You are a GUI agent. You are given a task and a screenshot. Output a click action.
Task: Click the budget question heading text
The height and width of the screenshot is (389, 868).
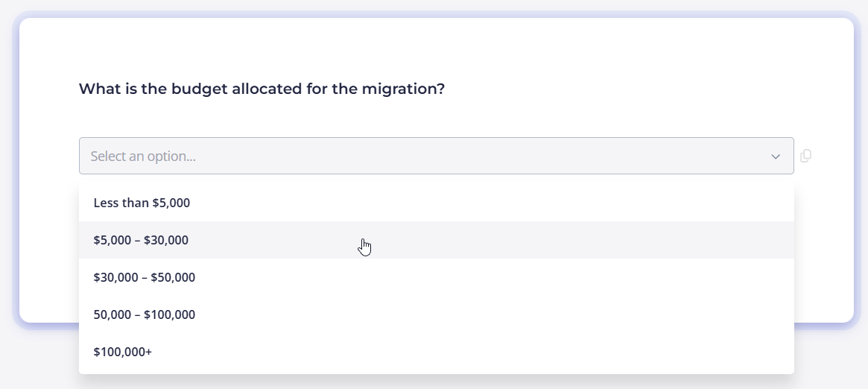point(262,89)
